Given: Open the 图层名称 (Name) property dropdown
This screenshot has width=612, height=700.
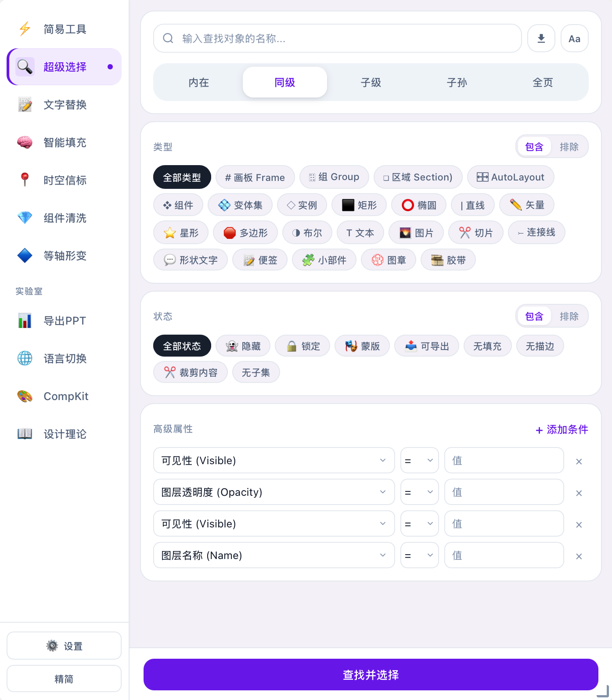Looking at the screenshot, I should tap(274, 555).
